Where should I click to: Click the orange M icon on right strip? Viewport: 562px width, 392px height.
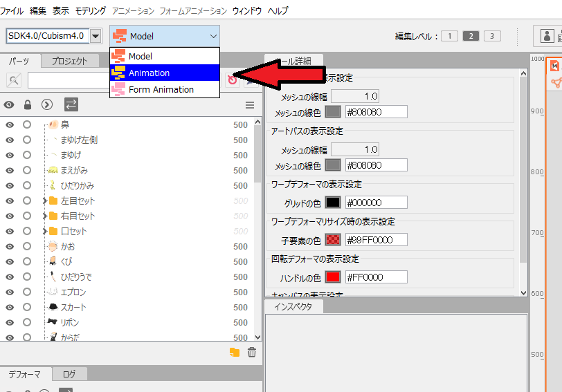(x=554, y=66)
